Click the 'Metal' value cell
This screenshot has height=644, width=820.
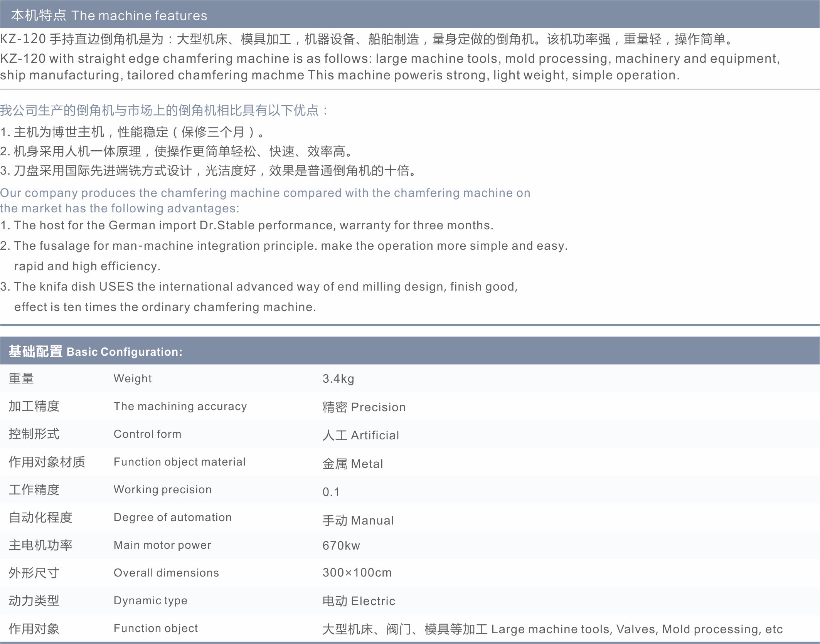[x=367, y=464]
